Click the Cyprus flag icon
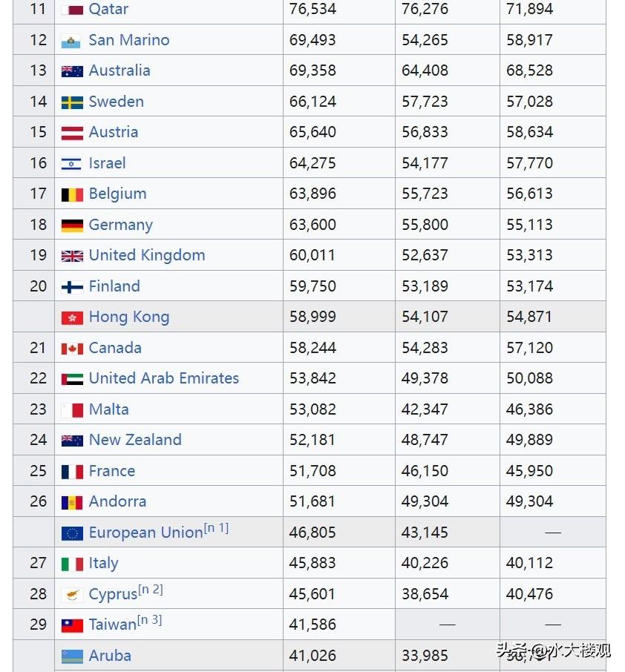The image size is (625, 672). [x=72, y=595]
